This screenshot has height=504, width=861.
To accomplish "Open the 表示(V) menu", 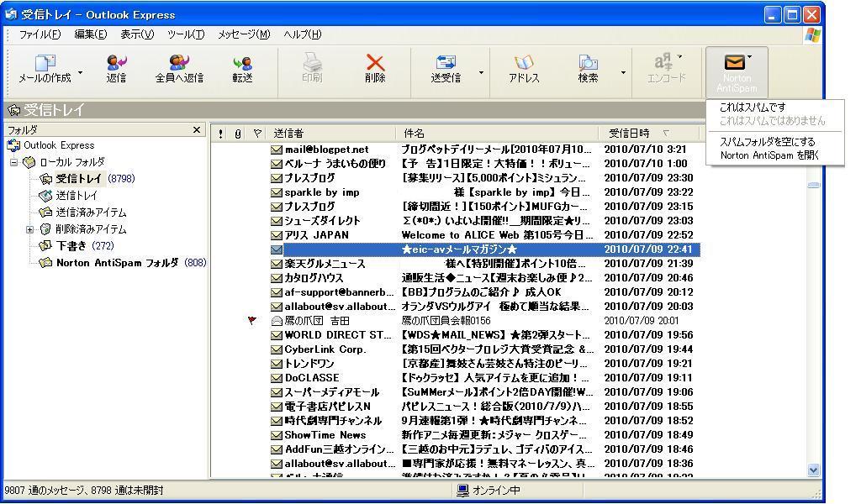I will pyautogui.click(x=137, y=34).
